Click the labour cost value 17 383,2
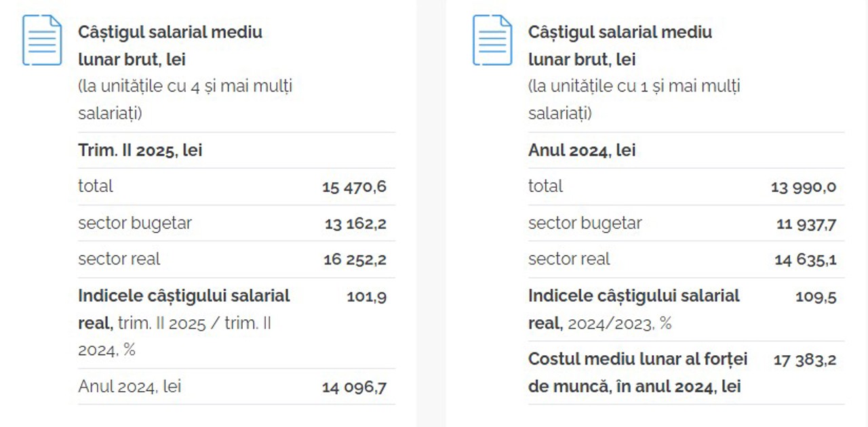 (805, 360)
